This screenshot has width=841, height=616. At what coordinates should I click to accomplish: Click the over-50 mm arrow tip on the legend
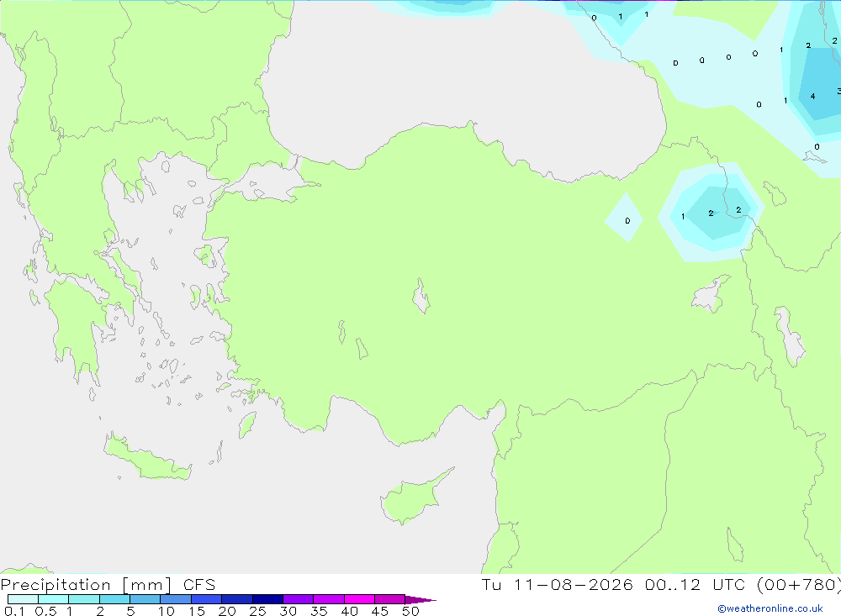(420, 600)
